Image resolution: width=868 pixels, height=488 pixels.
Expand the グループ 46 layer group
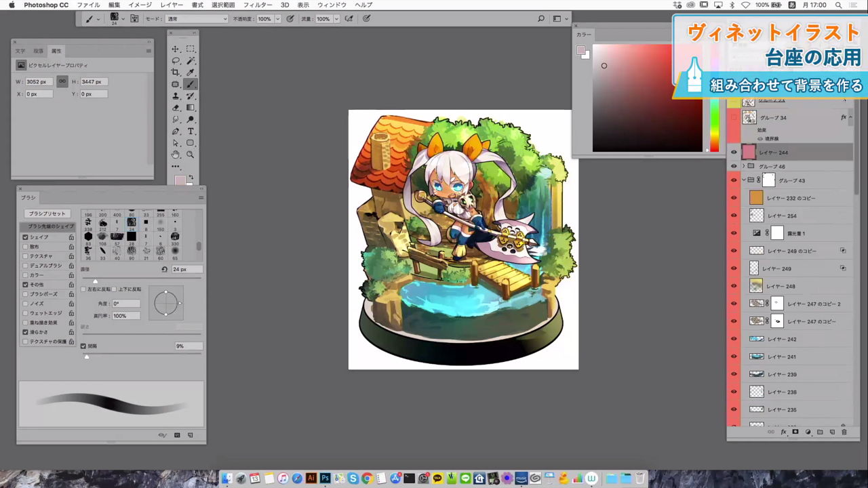tap(743, 166)
